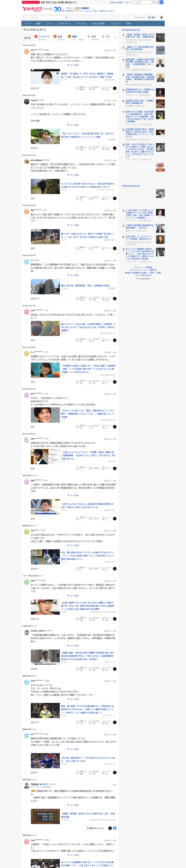186x868 pixels.
Task: Share ffg******** comment on X
Action: tap(115, 249)
